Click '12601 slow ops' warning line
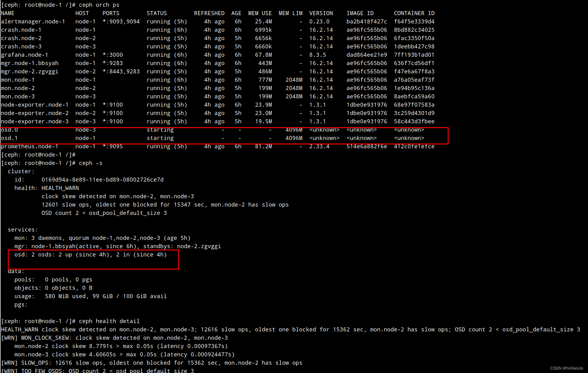The height and width of the screenshot is (373, 588). (165, 205)
